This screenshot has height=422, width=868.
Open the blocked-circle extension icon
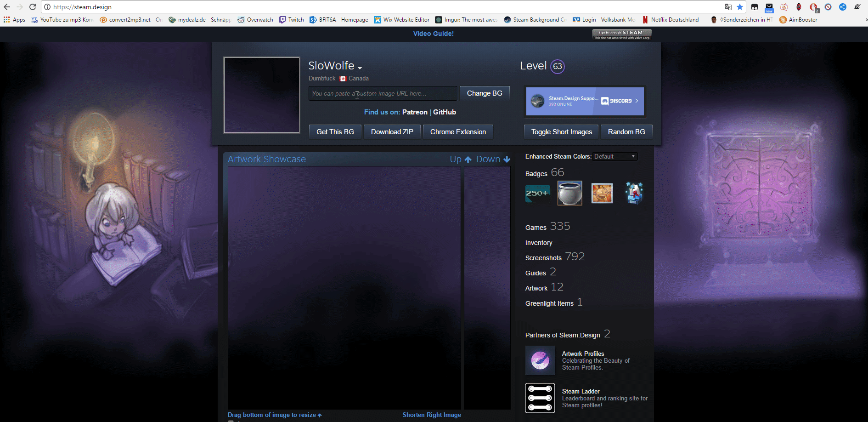click(x=828, y=7)
